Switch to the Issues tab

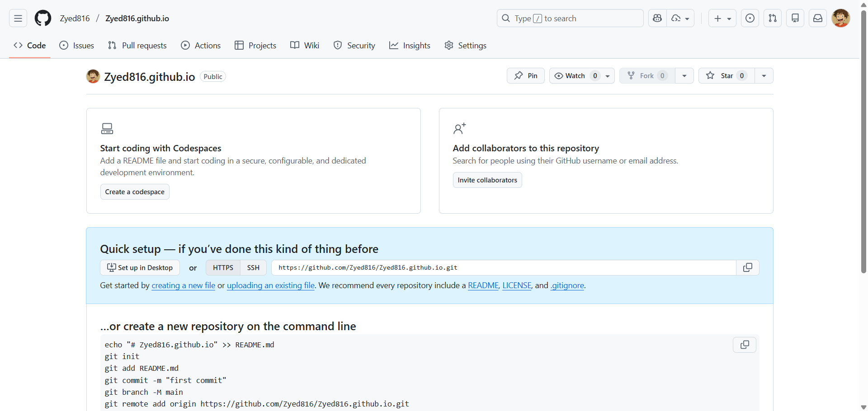[x=77, y=46]
